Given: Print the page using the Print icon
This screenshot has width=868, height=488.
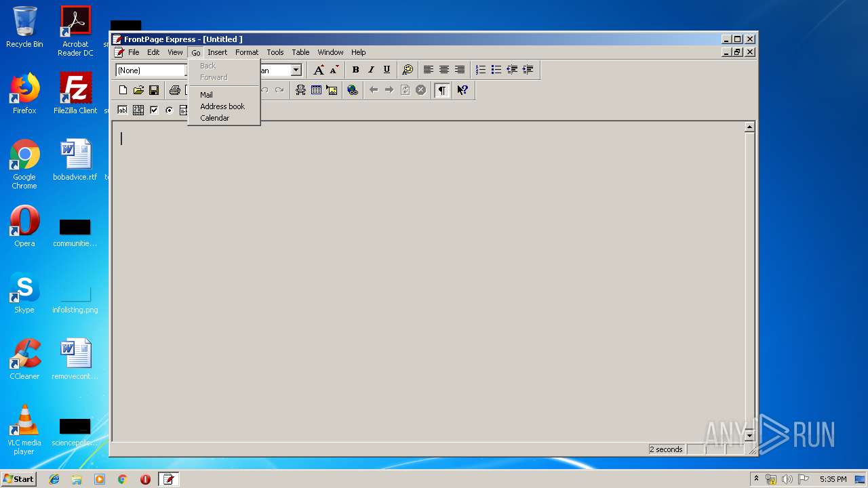Looking at the screenshot, I should [x=175, y=90].
